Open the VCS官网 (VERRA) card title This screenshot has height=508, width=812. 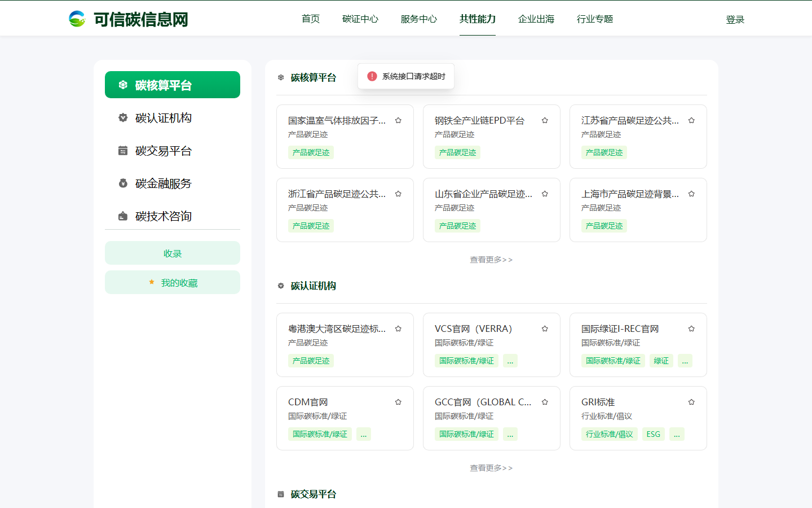[x=474, y=329]
